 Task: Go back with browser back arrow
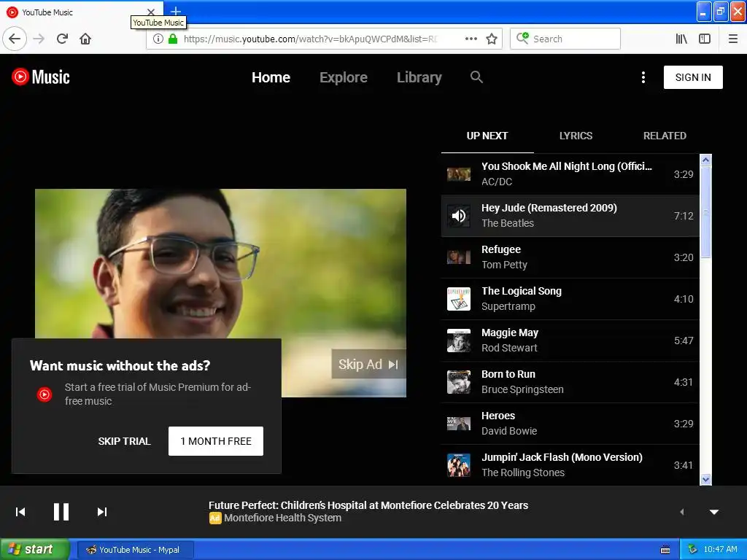pyautogui.click(x=15, y=39)
